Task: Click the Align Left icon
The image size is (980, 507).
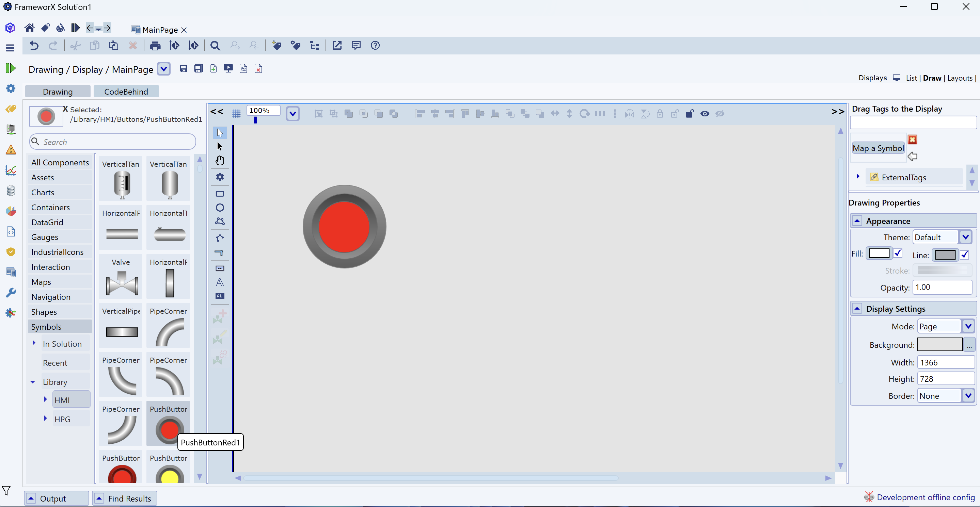Action: click(420, 114)
